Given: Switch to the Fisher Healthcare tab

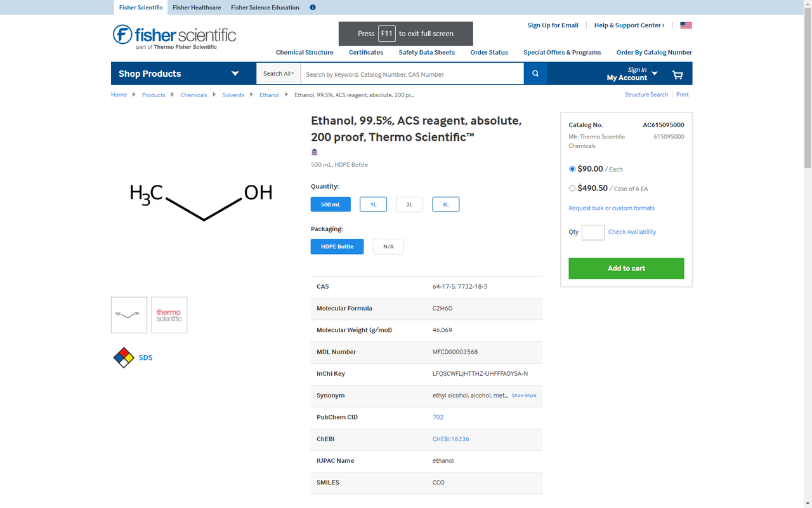Looking at the screenshot, I should 197,8.
